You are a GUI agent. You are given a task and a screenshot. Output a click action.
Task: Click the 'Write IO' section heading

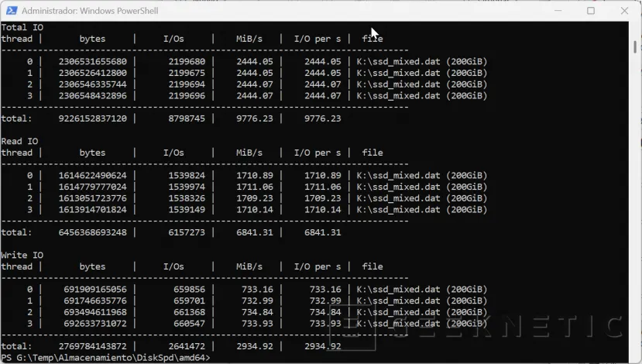pyautogui.click(x=22, y=255)
